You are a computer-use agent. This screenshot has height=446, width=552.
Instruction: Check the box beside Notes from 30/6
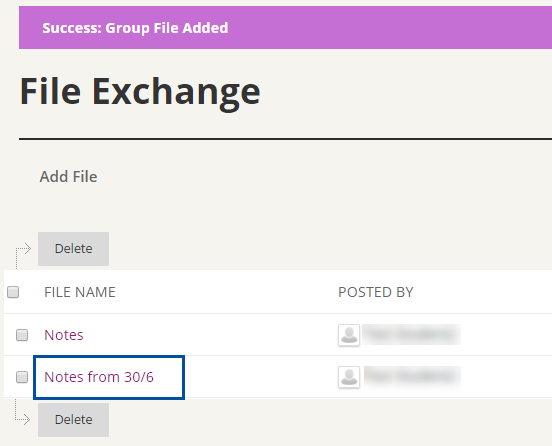click(22, 377)
